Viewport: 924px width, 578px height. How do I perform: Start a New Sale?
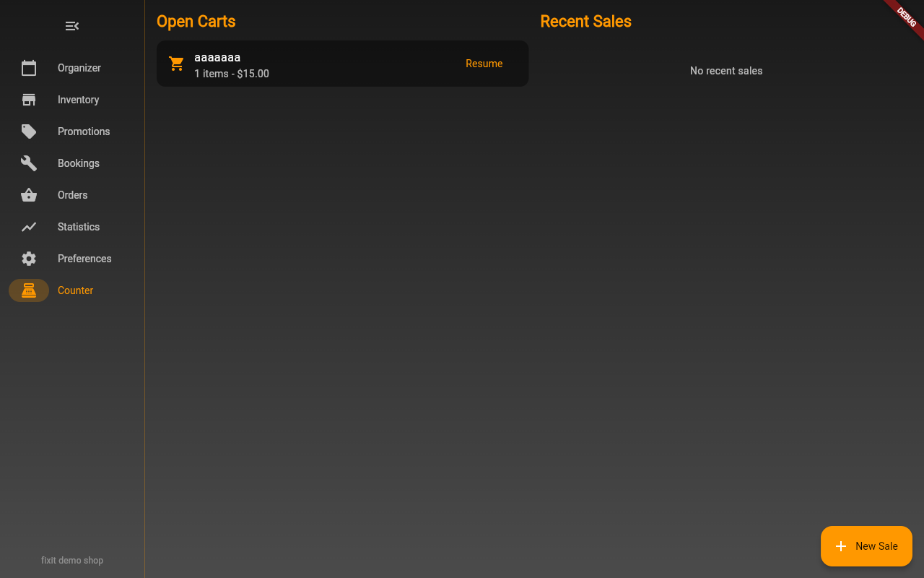click(x=866, y=546)
